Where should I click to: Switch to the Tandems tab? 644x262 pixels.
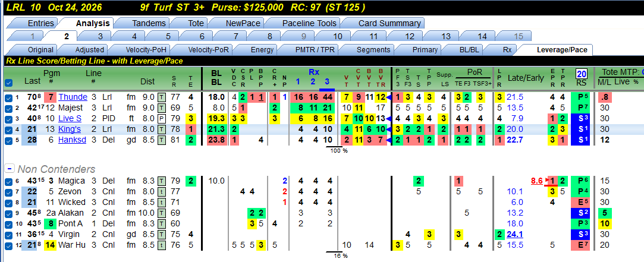149,23
